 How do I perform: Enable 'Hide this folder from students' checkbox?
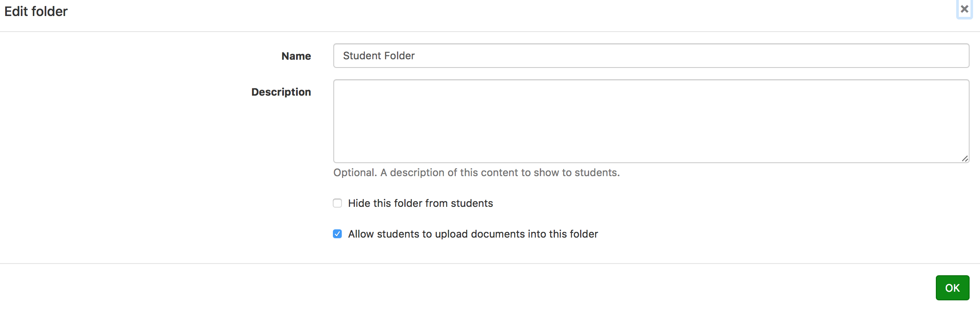[x=337, y=203]
